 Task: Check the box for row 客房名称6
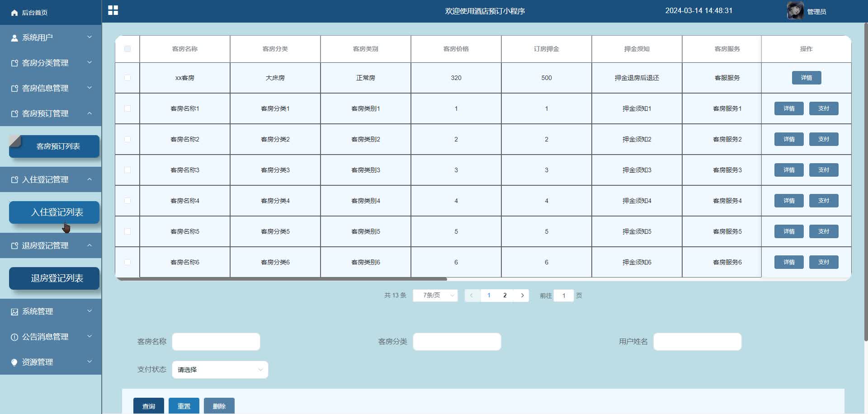(x=127, y=262)
